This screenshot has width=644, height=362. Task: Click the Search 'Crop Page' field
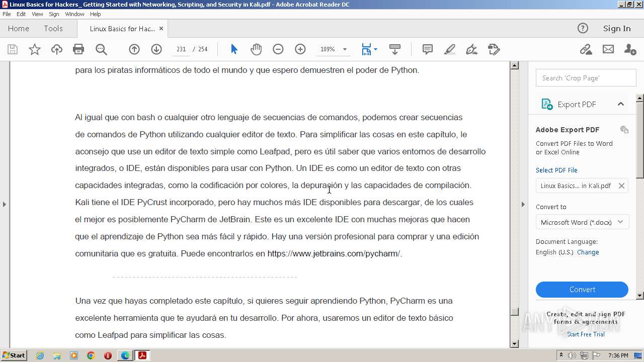pyautogui.click(x=586, y=78)
